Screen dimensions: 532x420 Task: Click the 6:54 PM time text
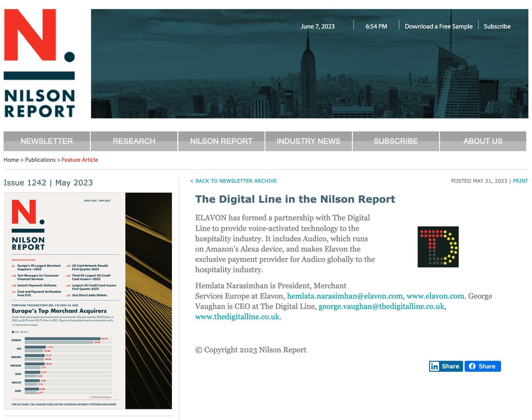(x=376, y=26)
